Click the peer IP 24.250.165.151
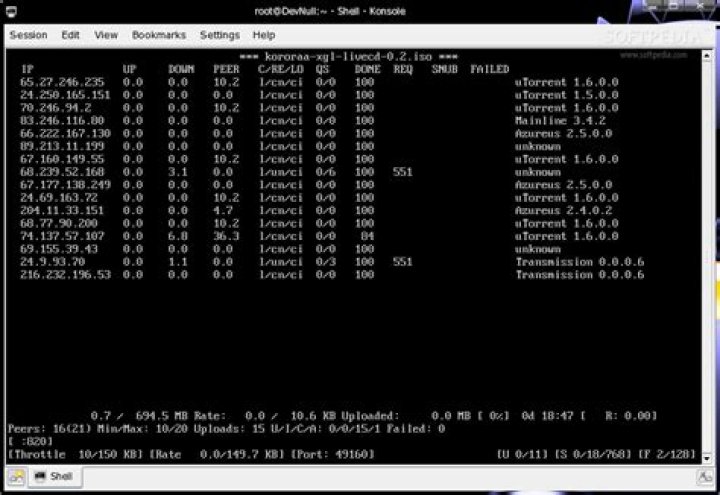The image size is (720, 495). point(65,95)
